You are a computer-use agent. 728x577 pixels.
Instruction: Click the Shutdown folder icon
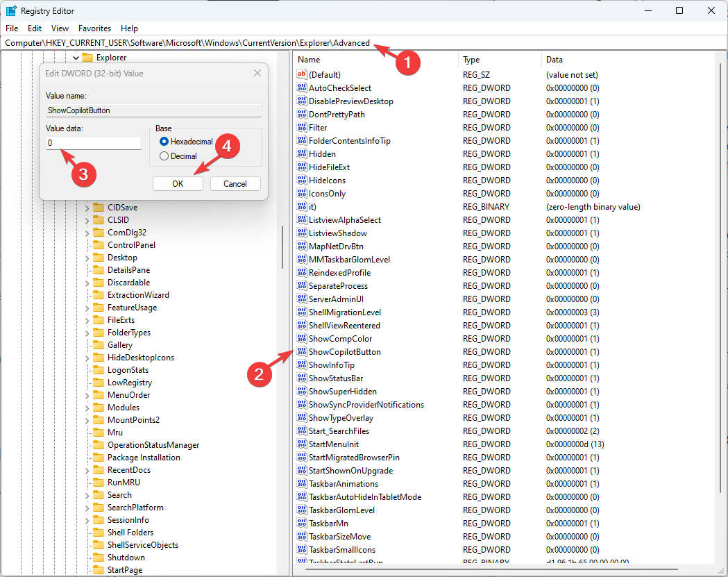pyautogui.click(x=99, y=557)
